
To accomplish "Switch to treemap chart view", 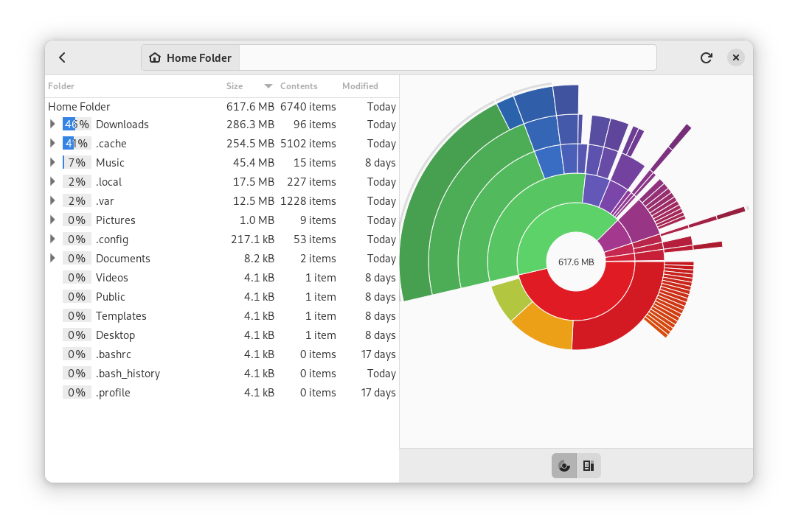I will [589, 466].
